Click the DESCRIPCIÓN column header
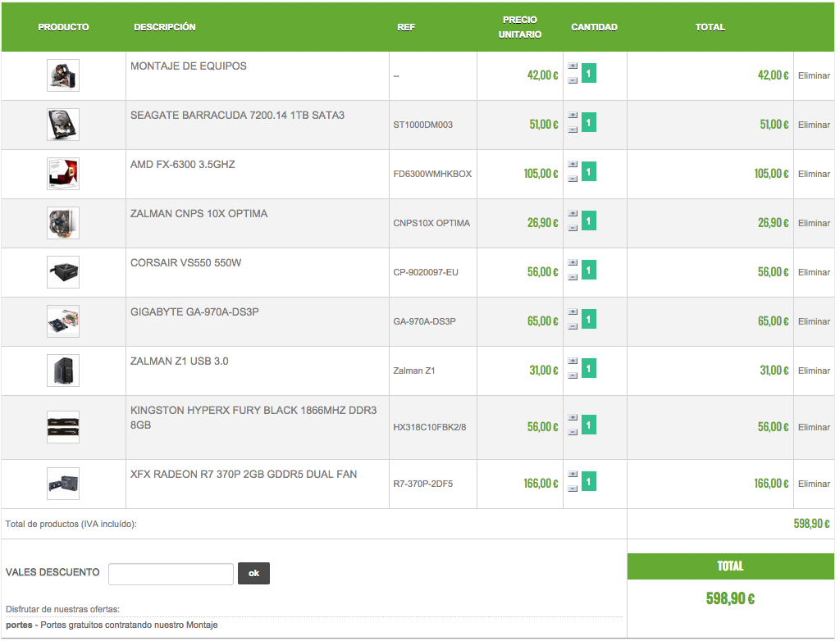Viewport: 840px width, 641px height. 164,27
